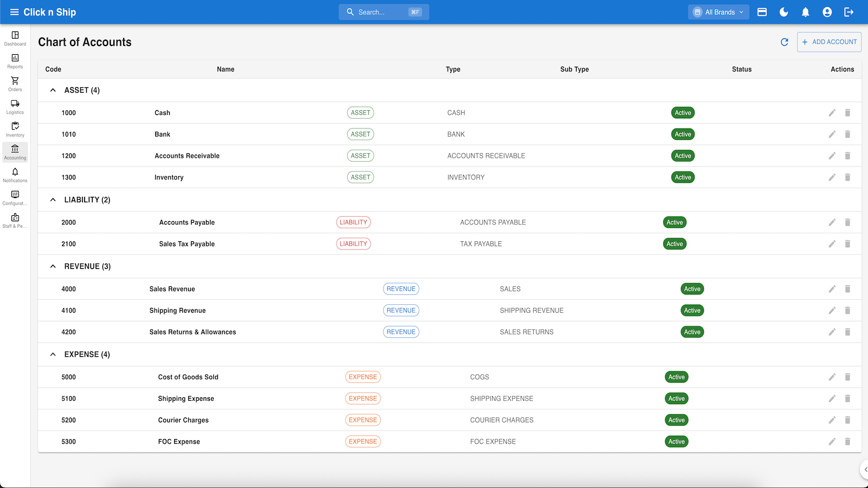
Task: Open the hamburger menu
Action: click(15, 12)
